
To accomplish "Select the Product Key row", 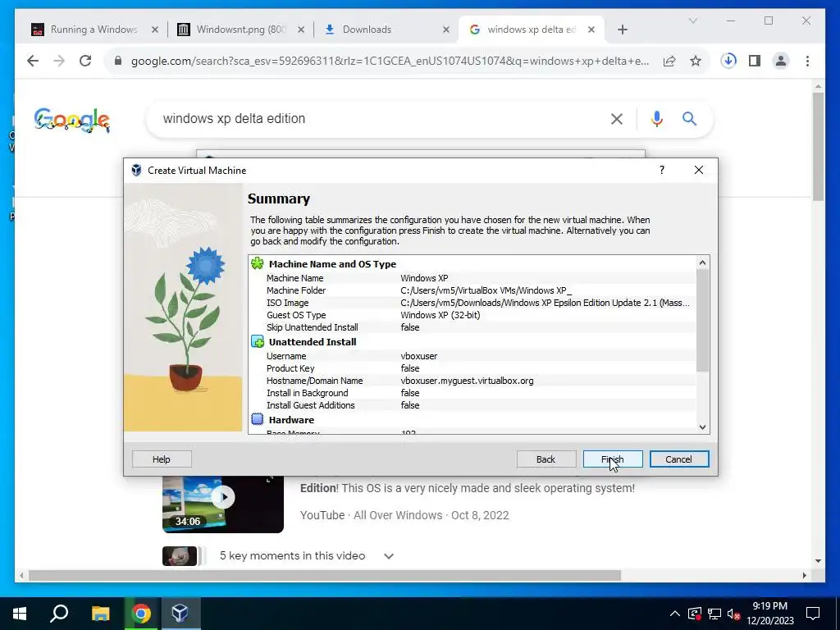I will point(472,368).
